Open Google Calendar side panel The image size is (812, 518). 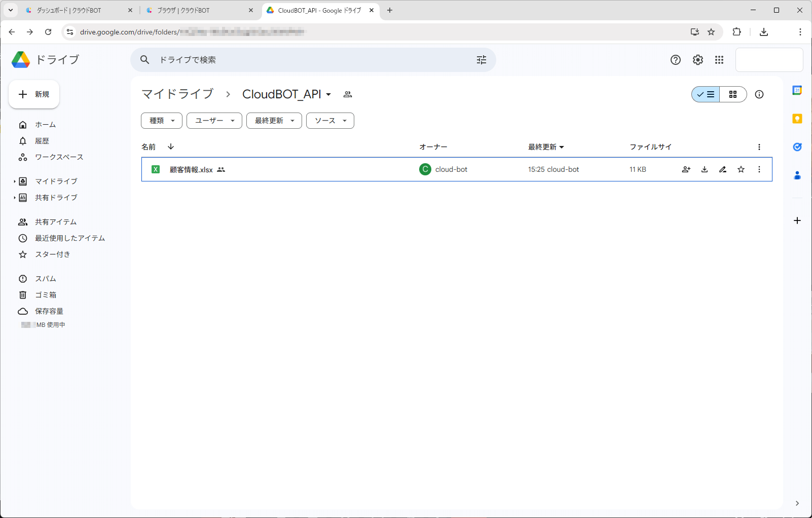(x=797, y=90)
